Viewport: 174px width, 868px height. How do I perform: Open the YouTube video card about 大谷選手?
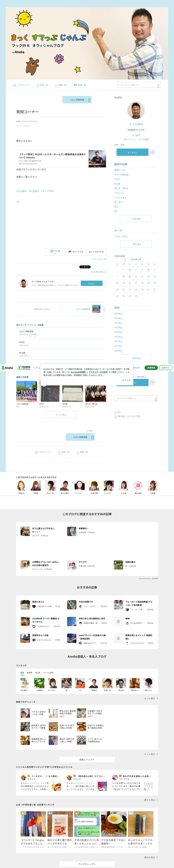click(x=61, y=158)
